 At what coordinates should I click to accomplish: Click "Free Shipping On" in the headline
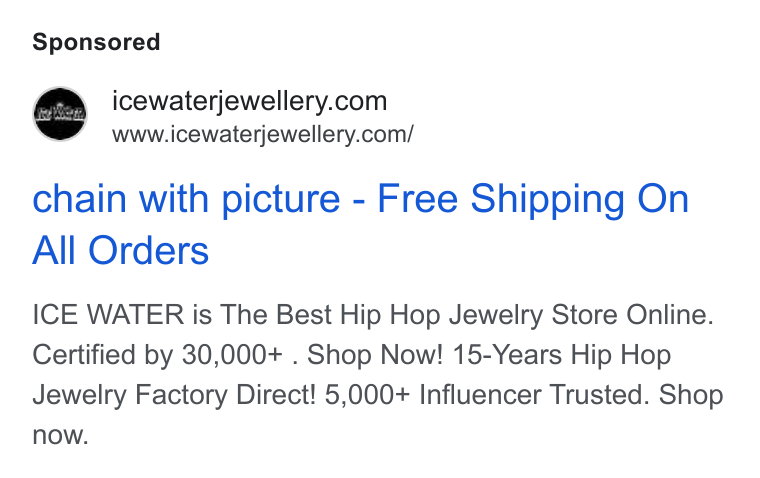click(x=533, y=199)
